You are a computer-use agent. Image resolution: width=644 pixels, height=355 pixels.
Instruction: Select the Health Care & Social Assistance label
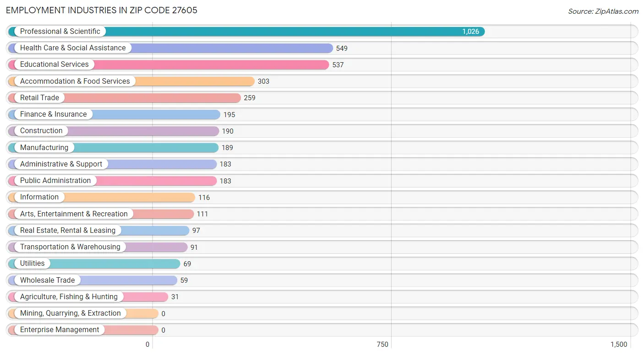click(73, 48)
